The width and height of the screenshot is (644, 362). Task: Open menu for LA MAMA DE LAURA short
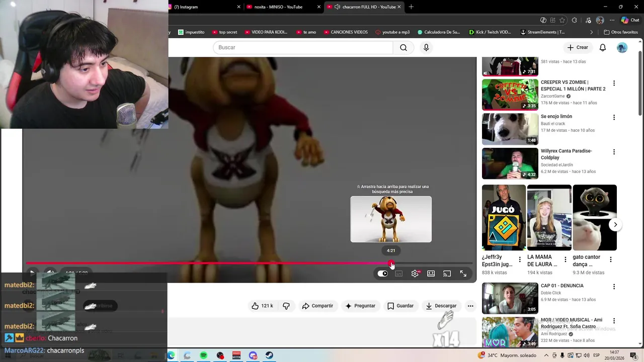[x=565, y=259]
